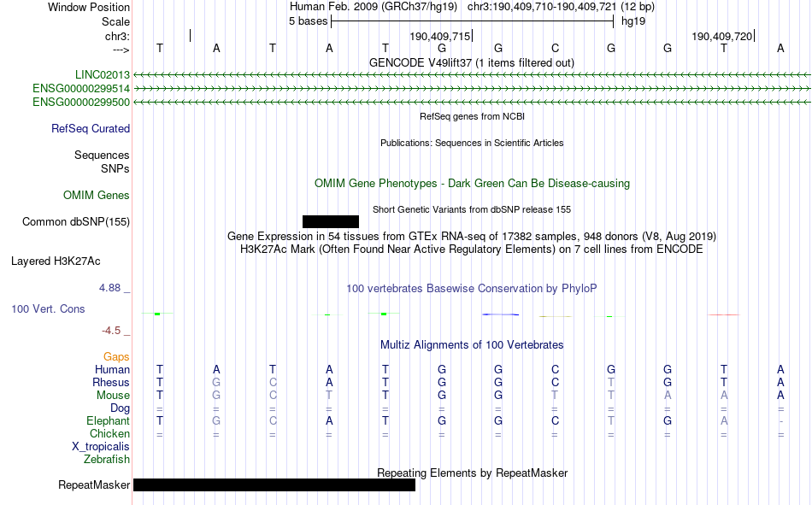Click the blue PhyloP conservation bar
Image resolution: width=812 pixels, height=505 pixels.
tap(500, 314)
